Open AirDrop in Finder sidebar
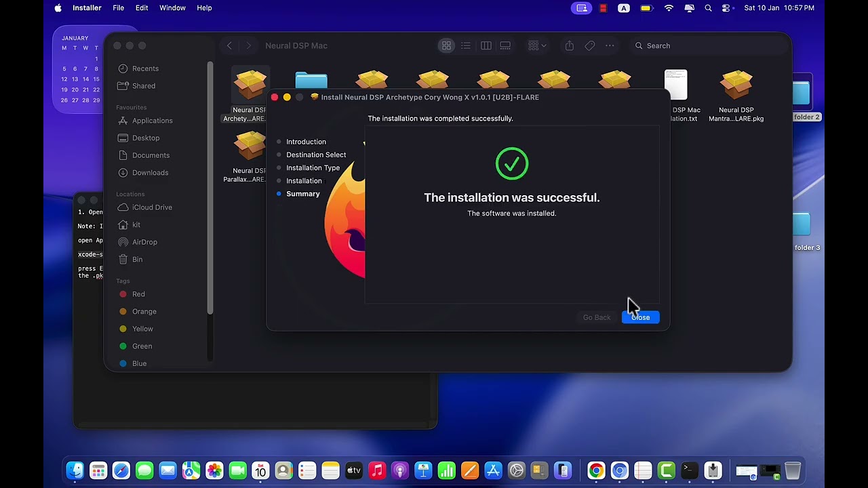The width and height of the screenshot is (868, 488). point(144,242)
